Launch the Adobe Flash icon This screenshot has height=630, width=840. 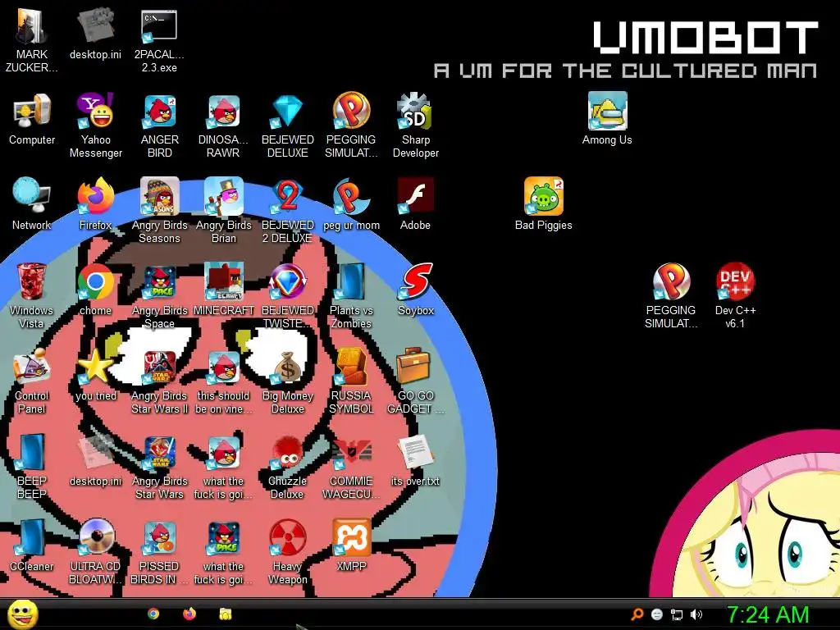point(416,196)
